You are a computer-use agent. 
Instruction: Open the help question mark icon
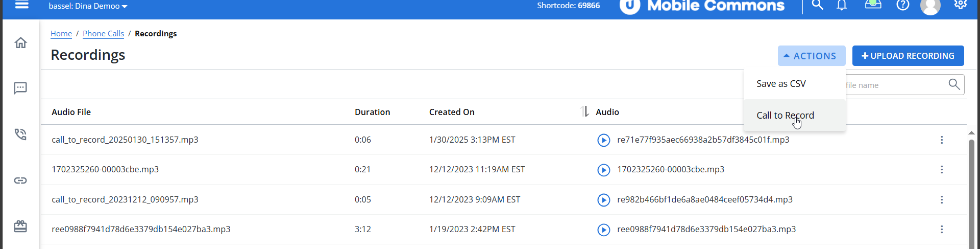point(903,5)
